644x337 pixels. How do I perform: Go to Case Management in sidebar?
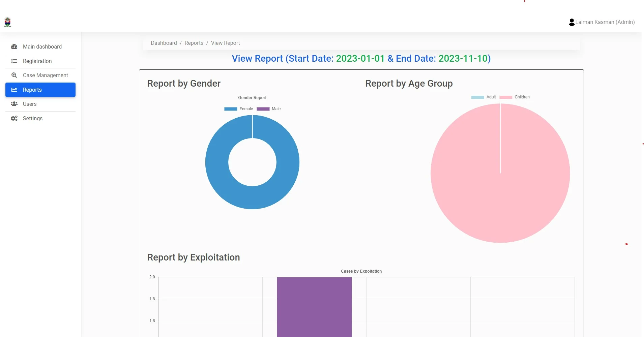(45, 75)
